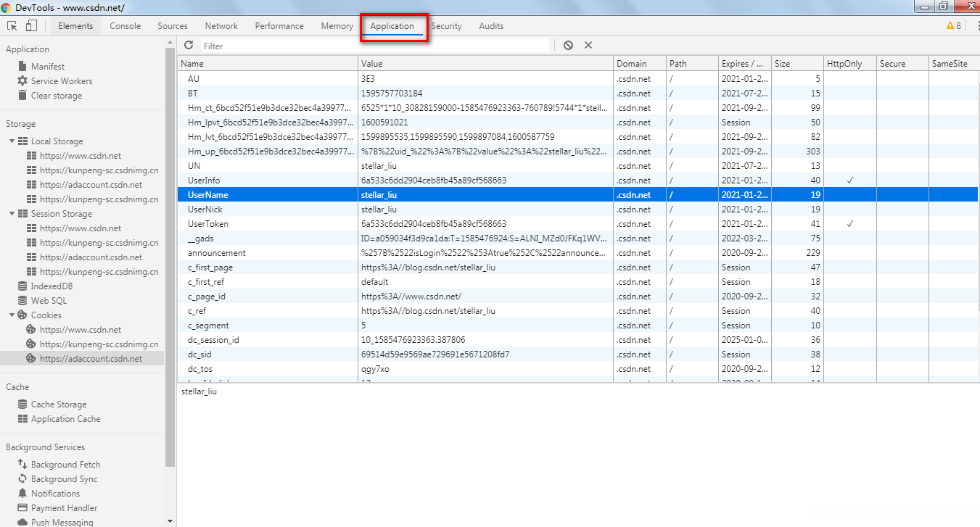980x527 pixels.
Task: Sort cookies by the Name column header
Action: 267,64
